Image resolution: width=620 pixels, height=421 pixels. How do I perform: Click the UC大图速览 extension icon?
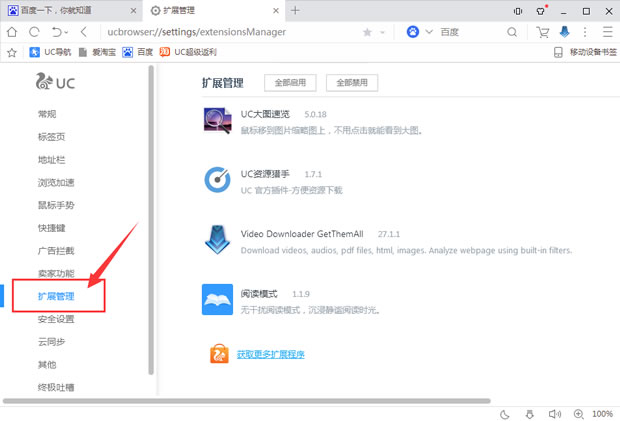(x=217, y=120)
